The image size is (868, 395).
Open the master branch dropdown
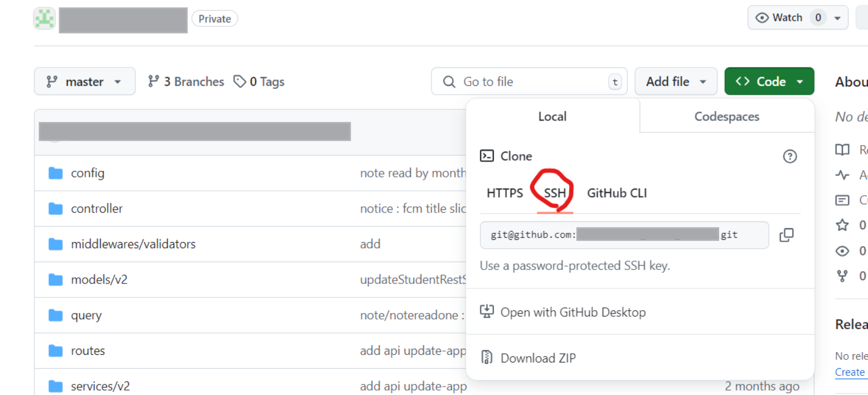(85, 81)
